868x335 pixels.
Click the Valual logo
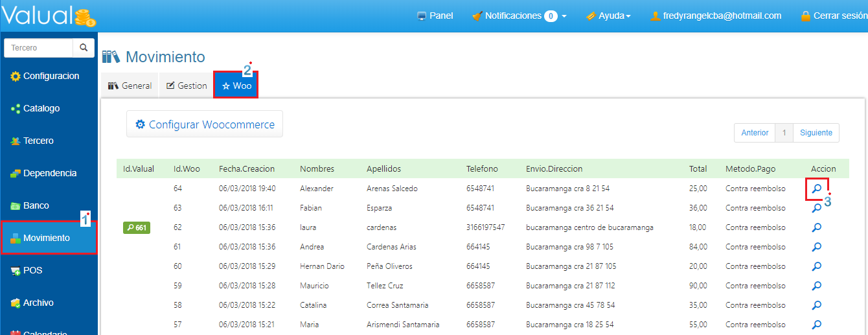(49, 16)
